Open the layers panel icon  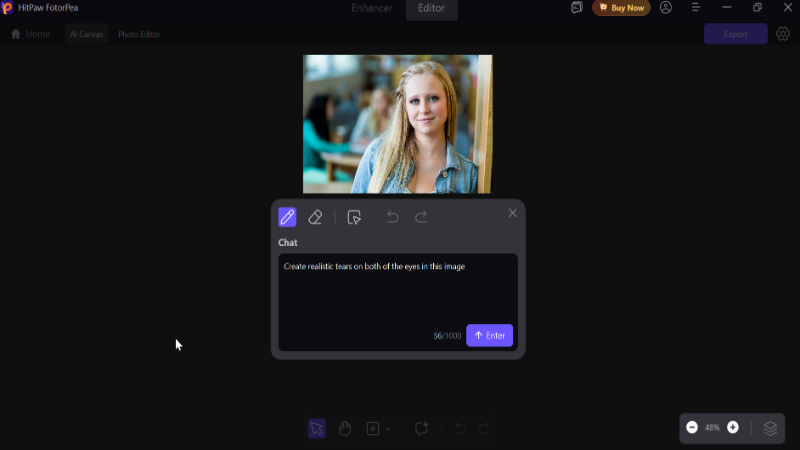[x=770, y=427]
